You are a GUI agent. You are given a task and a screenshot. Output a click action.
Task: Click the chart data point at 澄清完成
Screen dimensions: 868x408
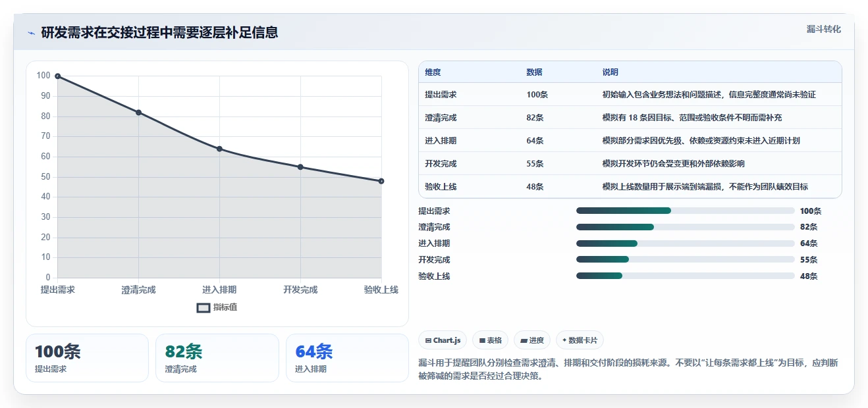[x=138, y=113]
